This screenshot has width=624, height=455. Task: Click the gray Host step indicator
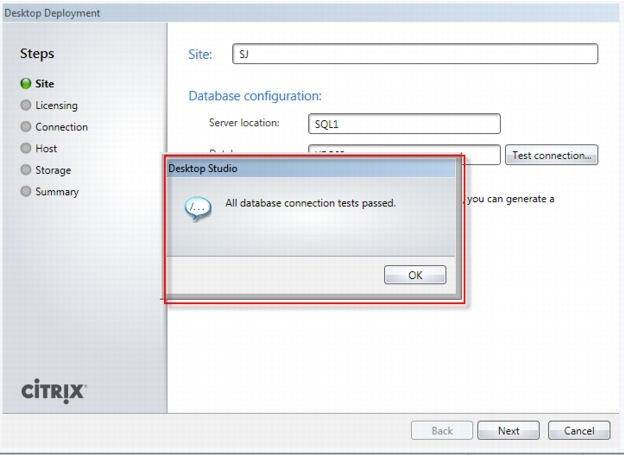(x=25, y=148)
